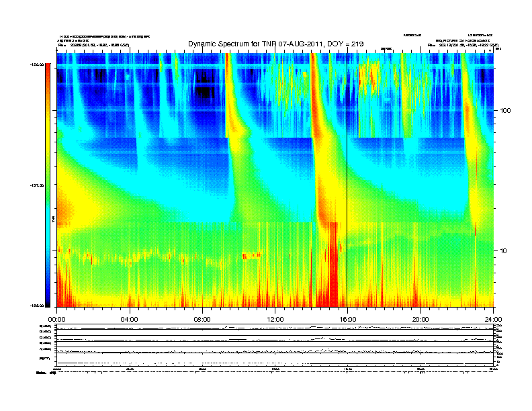Screen dimensions: 532x411
Task: Click the "-120.00" colorbar maximum label
Action: (37, 64)
